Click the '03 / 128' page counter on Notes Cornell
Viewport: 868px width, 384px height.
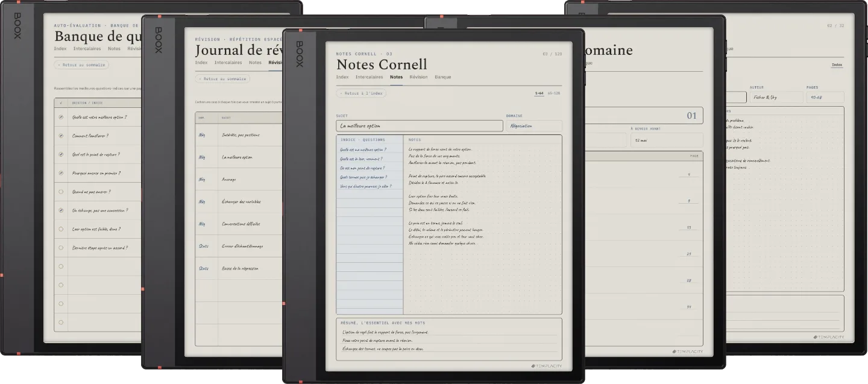552,54
